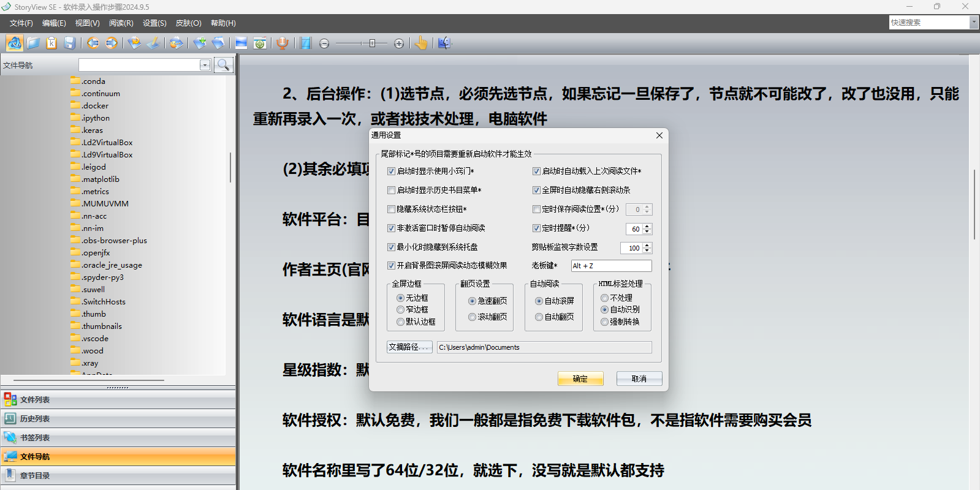Toggle 定时提醒 checkbox
980x490 pixels.
(x=536, y=228)
